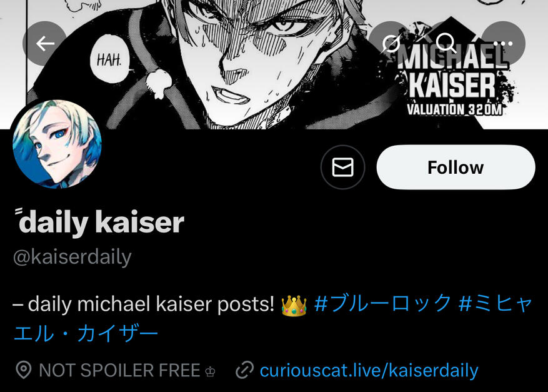Image resolution: width=548 pixels, height=392 pixels.
Task: Tap the chess king symbol after FREE
Action: coord(210,372)
